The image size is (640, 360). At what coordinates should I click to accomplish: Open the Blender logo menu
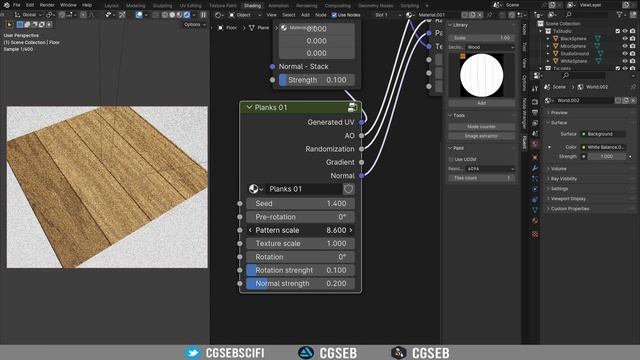coord(7,5)
